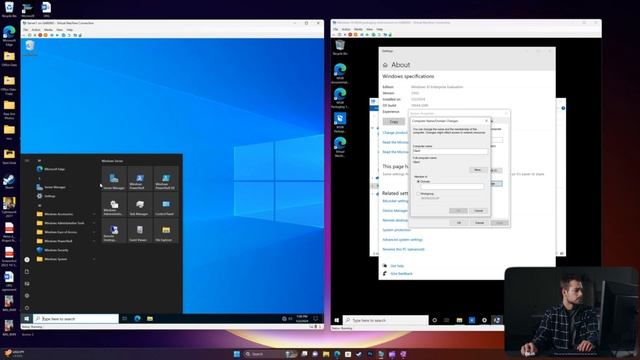640x360 pixels.
Task: Expand Windows Ease of Access folder
Action: [x=65, y=232]
